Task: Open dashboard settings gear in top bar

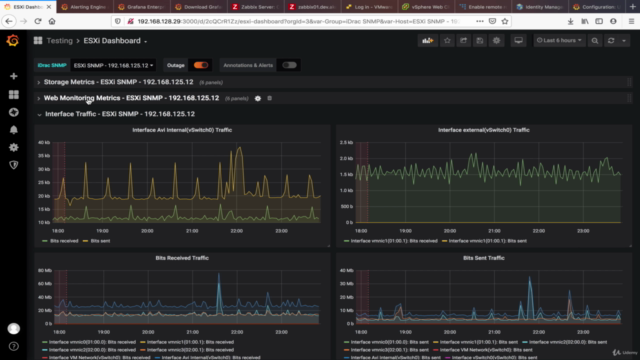Action: [x=496, y=40]
